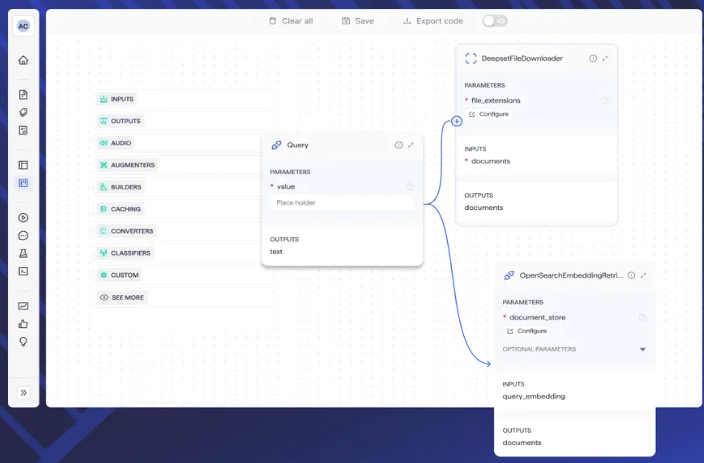Click the DeepsetFileDownloader component icon
Viewport: 704px width, 463px height.
tap(471, 58)
